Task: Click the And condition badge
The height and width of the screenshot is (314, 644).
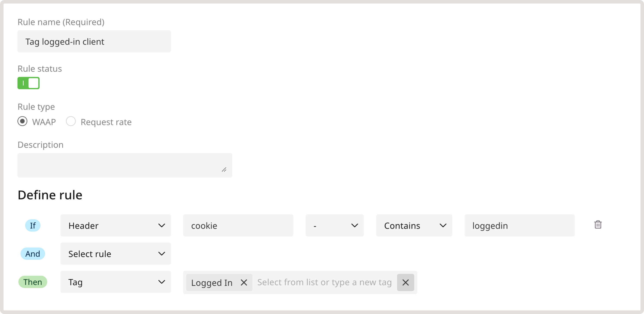Action: [33, 254]
